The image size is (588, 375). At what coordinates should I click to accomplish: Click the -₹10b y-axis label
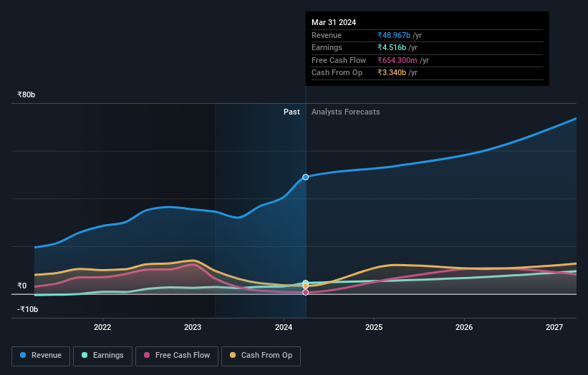click(x=28, y=309)
